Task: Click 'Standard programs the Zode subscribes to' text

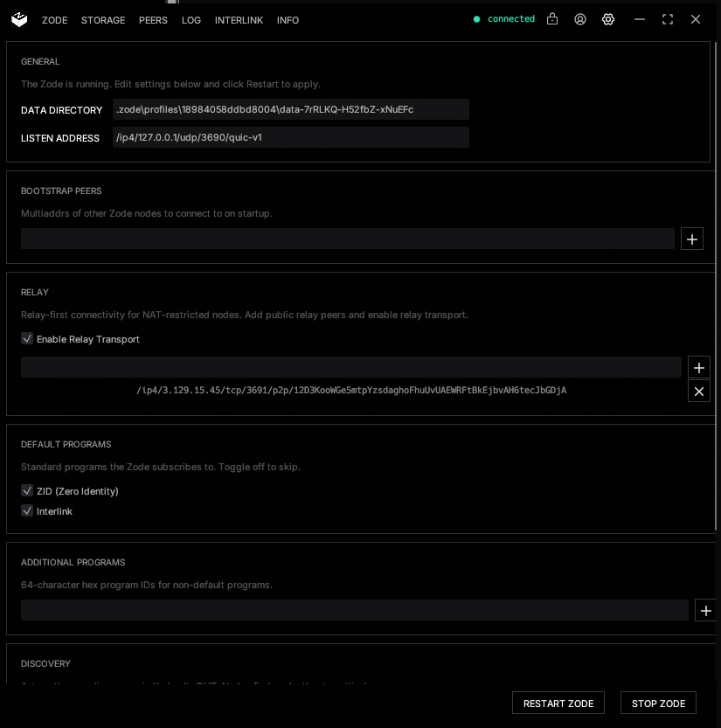Action: click(x=161, y=467)
